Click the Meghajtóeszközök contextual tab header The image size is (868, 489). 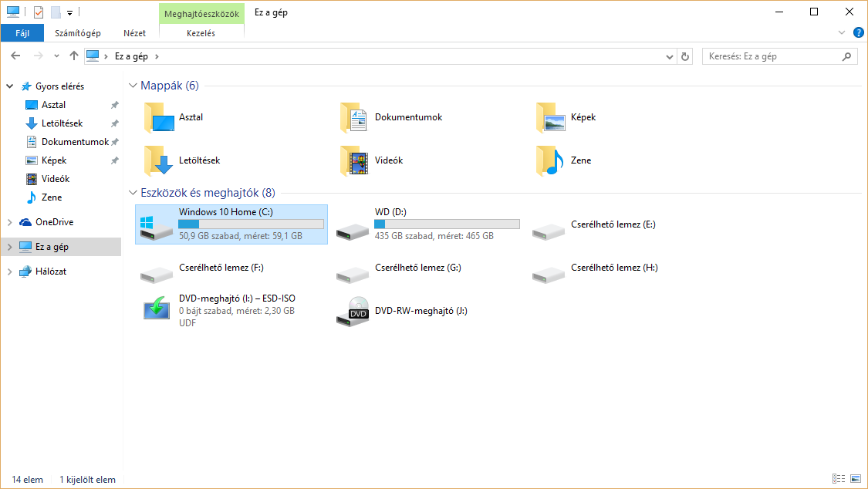click(x=201, y=13)
